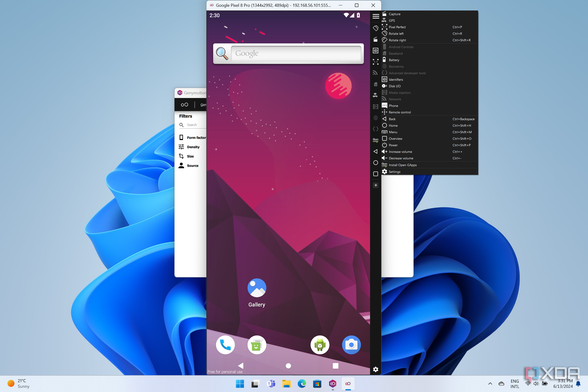Open Identifiers ID icon in sidebar
Screen dimensions: 588x392
click(x=375, y=51)
